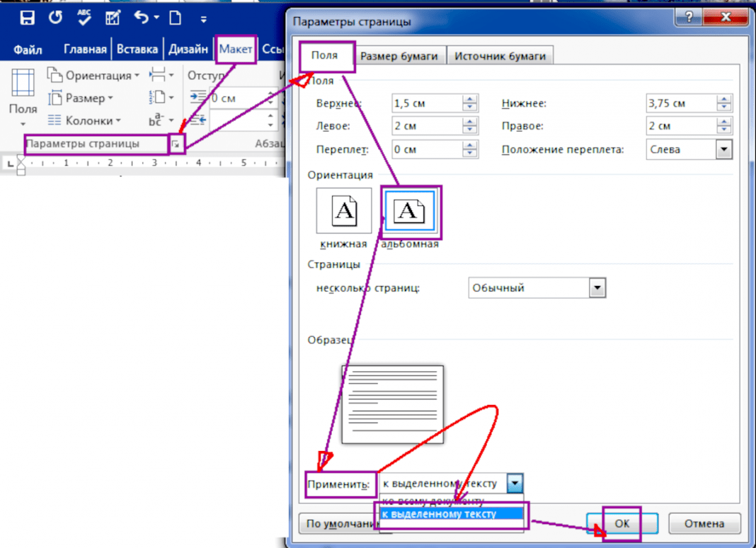Viewport: 756px width, 548px height.
Task: Click the Save icon in quick access toolbar
Action: pyautogui.click(x=27, y=18)
